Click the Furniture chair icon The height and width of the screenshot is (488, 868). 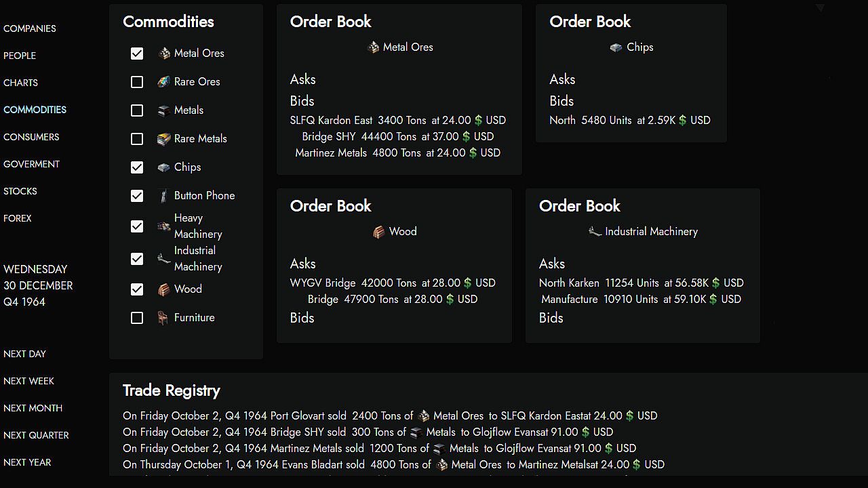pos(163,318)
